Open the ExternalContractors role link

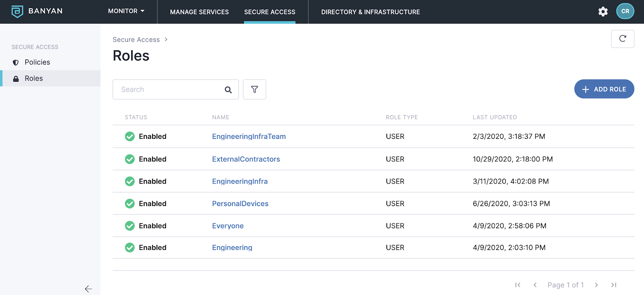246,159
